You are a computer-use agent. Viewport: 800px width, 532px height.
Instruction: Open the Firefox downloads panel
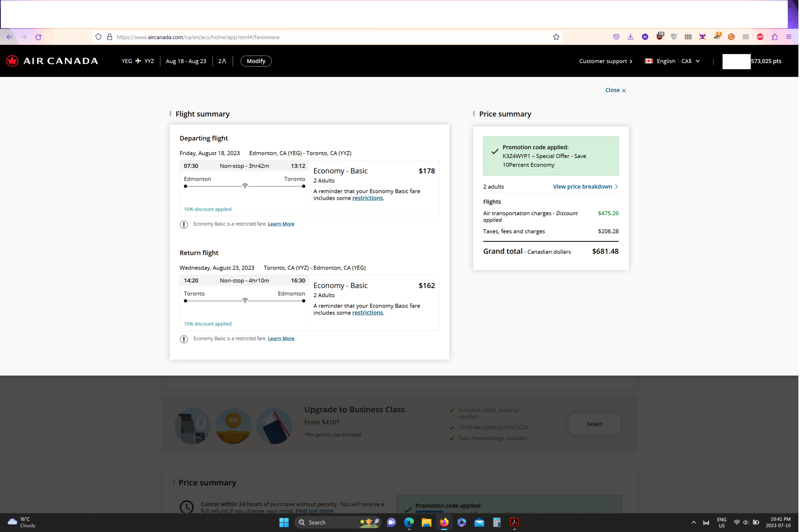click(630, 37)
